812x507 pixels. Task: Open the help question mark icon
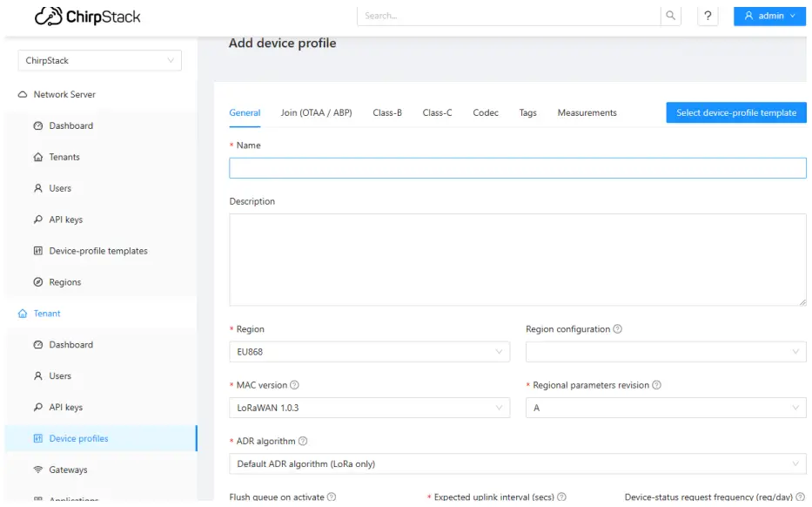(x=708, y=16)
